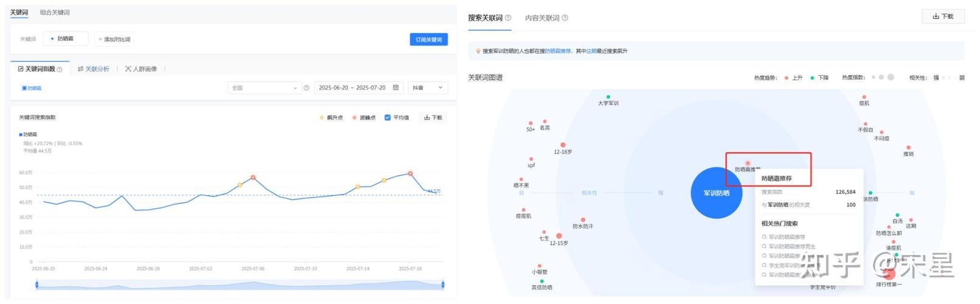This screenshot has width=980, height=304.
Task: Switch to the 组合关键词 tab
Action: [x=55, y=12]
